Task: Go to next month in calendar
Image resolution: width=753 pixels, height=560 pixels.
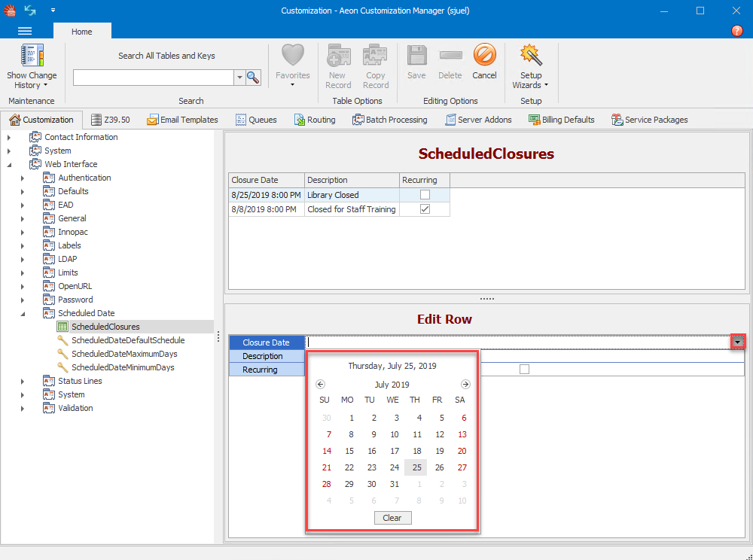Action: pos(465,385)
